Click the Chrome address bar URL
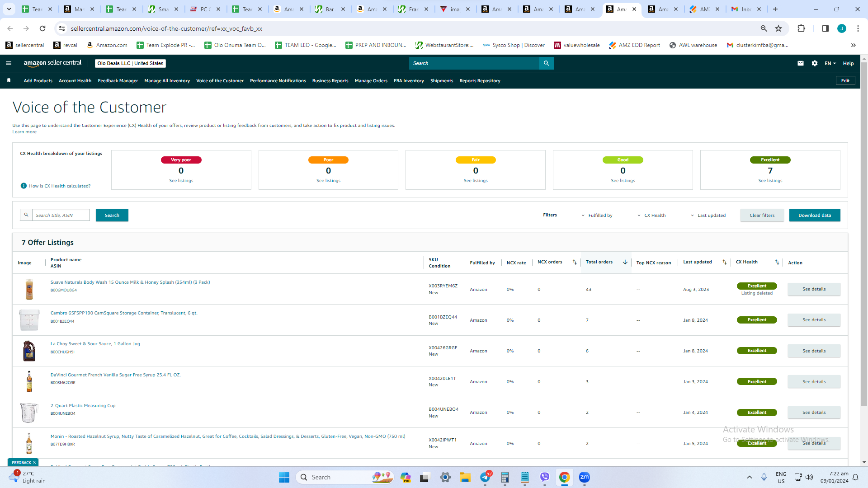The image size is (868, 488). (166, 28)
